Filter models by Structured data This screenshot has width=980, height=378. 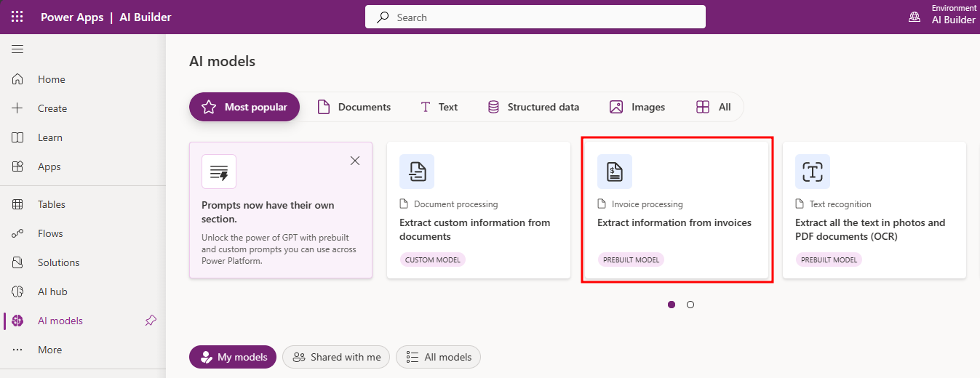(x=533, y=107)
